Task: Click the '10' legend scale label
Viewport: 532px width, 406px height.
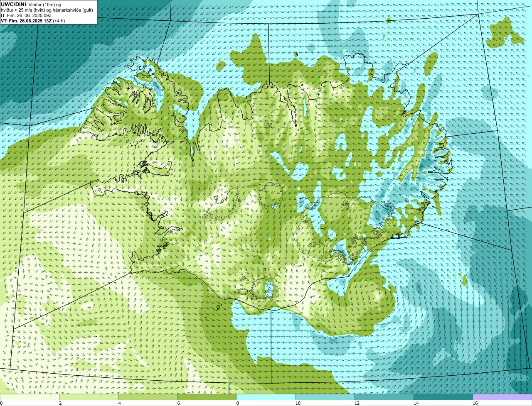Action: click(x=298, y=403)
